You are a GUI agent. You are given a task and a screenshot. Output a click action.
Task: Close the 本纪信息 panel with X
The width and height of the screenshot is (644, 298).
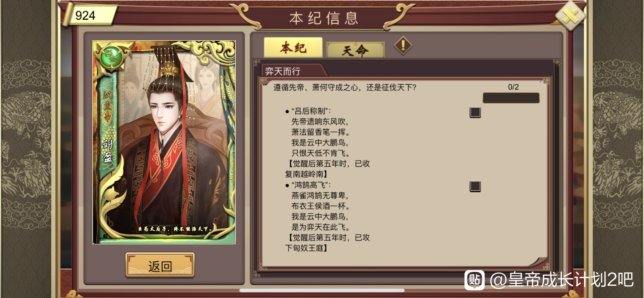570,16
